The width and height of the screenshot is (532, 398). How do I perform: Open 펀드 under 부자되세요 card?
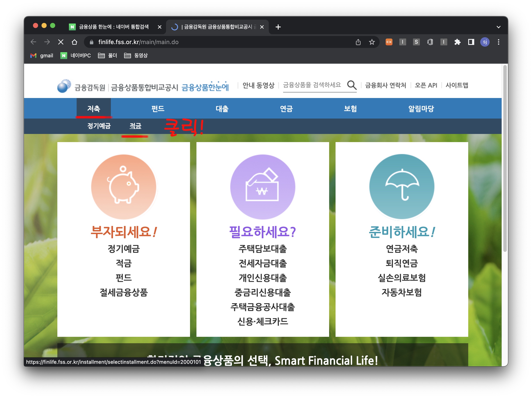(124, 278)
